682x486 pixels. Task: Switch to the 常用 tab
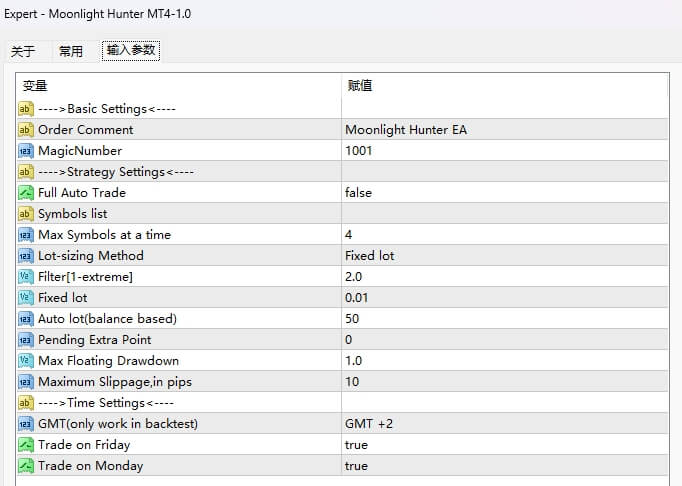[x=71, y=51]
